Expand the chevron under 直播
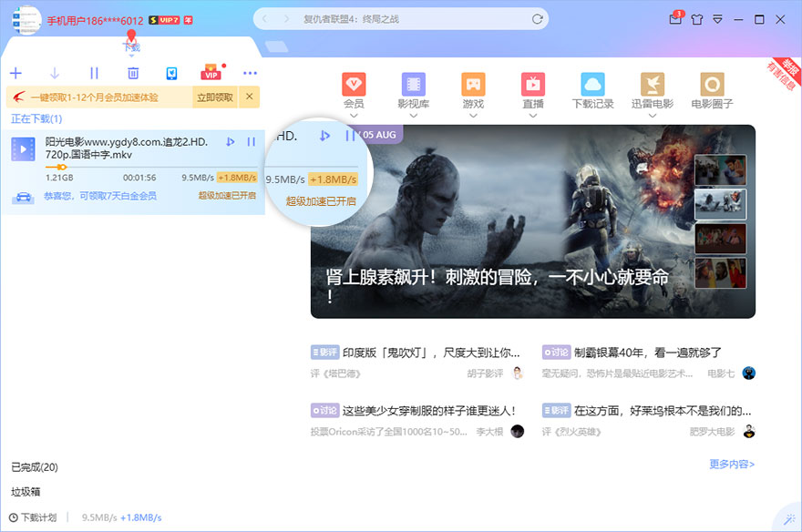This screenshot has height=532, width=802. pyautogui.click(x=533, y=116)
